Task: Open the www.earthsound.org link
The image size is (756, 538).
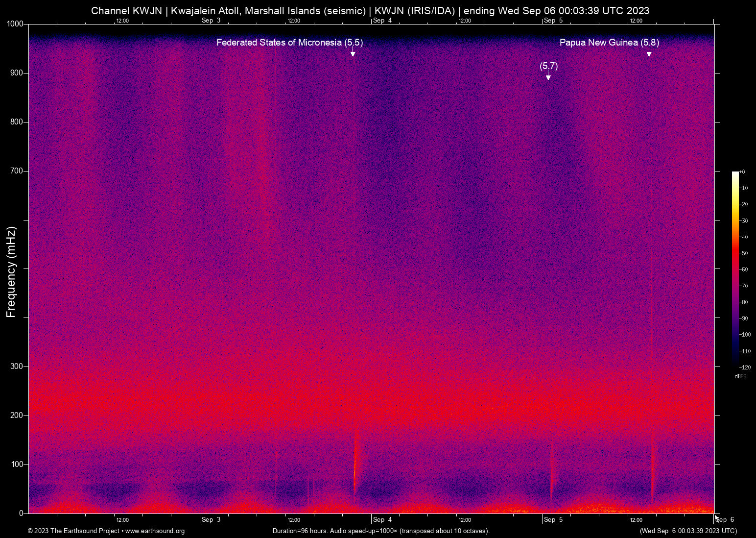Action: [x=155, y=531]
